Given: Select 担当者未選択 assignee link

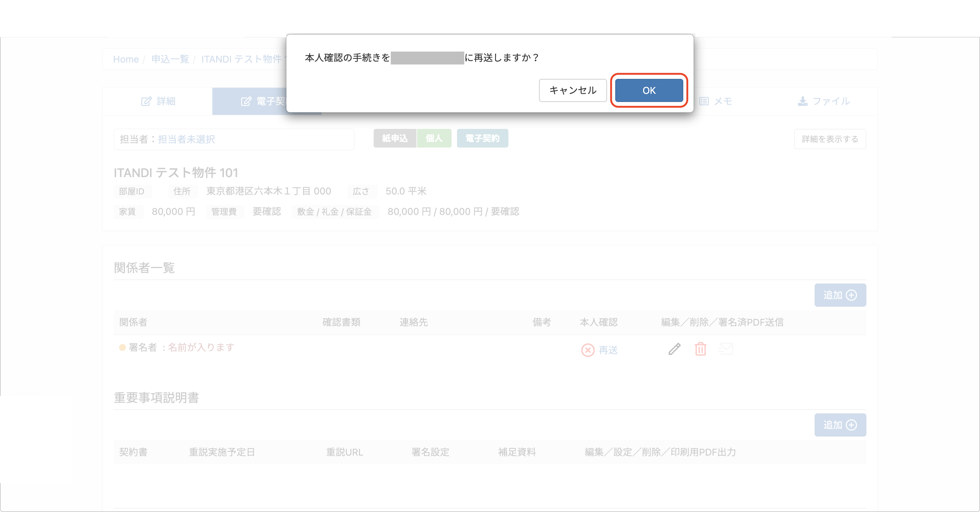Looking at the screenshot, I should 186,139.
